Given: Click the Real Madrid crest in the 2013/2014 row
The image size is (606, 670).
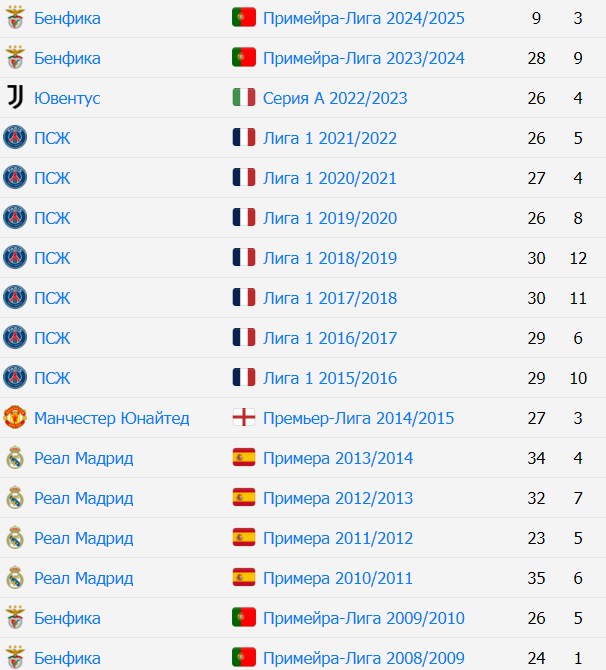Looking at the screenshot, I should pyautogui.click(x=15, y=458).
